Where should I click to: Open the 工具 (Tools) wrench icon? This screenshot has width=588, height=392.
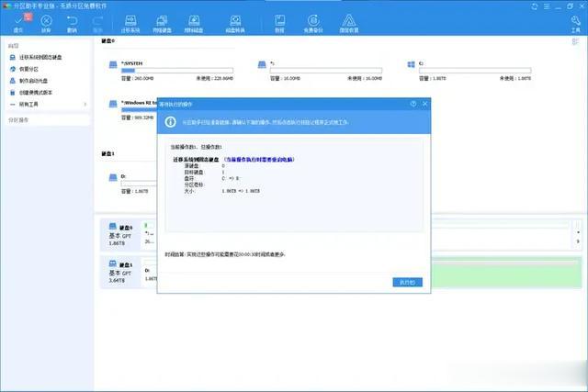coord(576,23)
